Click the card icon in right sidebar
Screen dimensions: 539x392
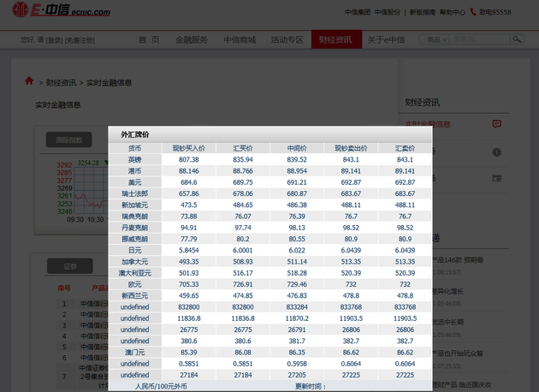click(x=497, y=178)
